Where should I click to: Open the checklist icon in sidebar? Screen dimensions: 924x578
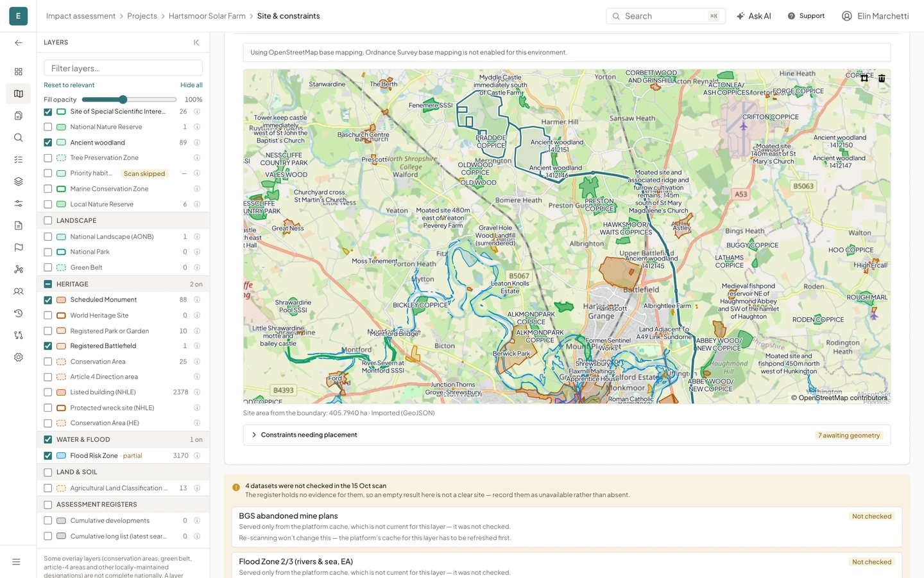click(19, 159)
